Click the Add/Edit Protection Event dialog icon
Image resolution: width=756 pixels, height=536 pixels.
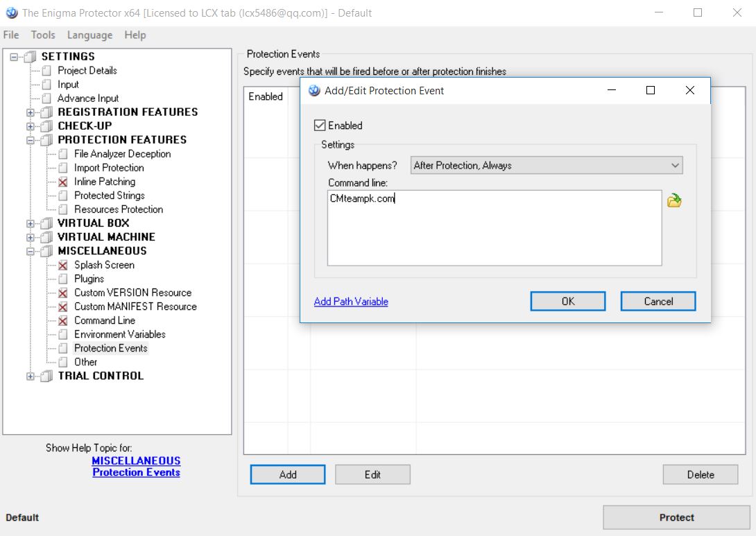click(314, 91)
